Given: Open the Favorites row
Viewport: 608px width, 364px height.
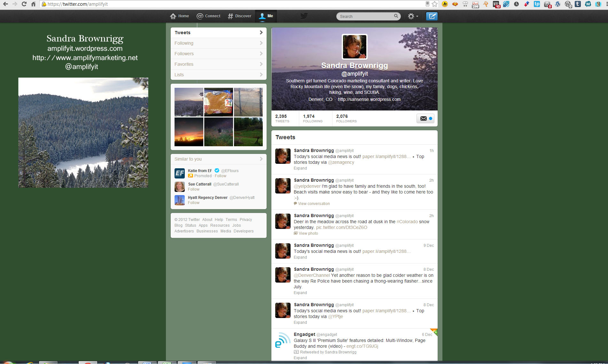Looking at the screenshot, I should click(219, 64).
